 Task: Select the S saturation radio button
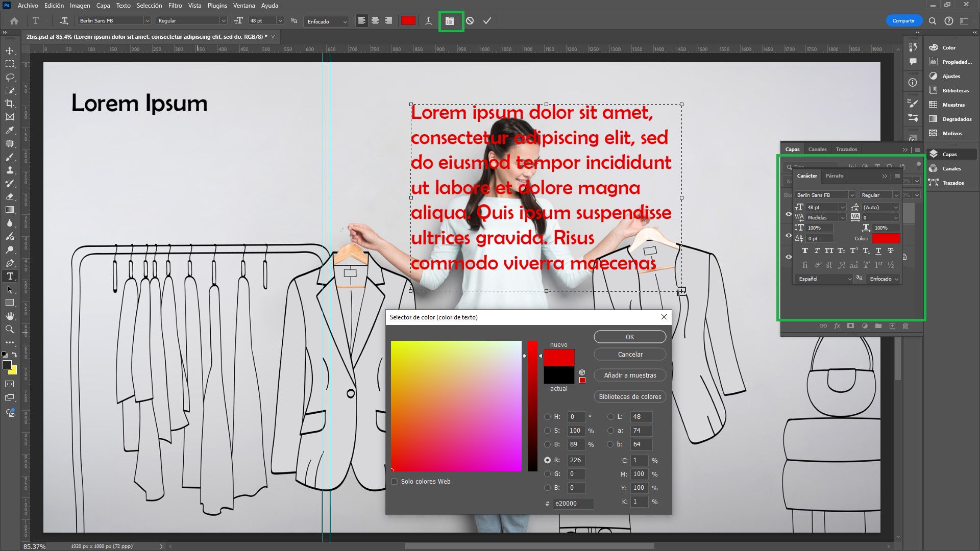547,431
